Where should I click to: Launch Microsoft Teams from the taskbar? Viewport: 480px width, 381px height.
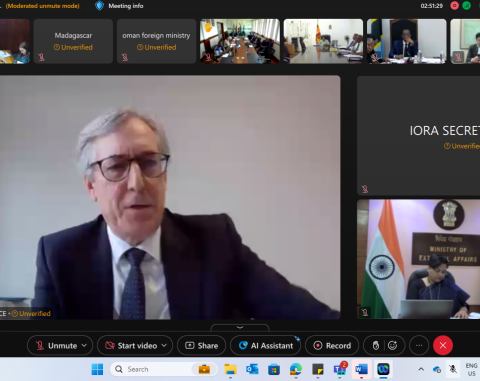340,369
